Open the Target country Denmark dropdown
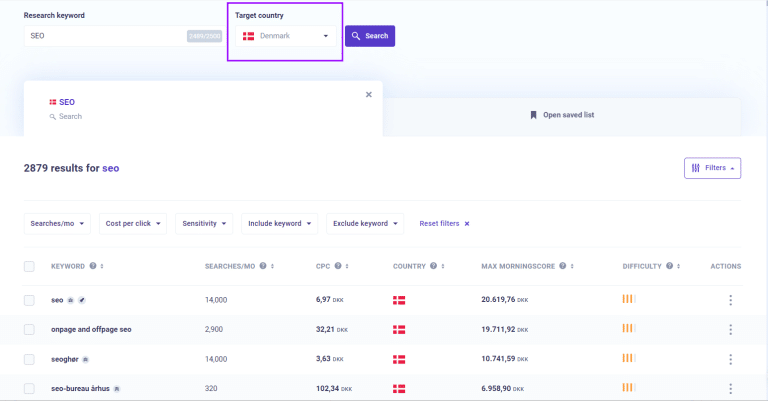 pyautogui.click(x=286, y=36)
